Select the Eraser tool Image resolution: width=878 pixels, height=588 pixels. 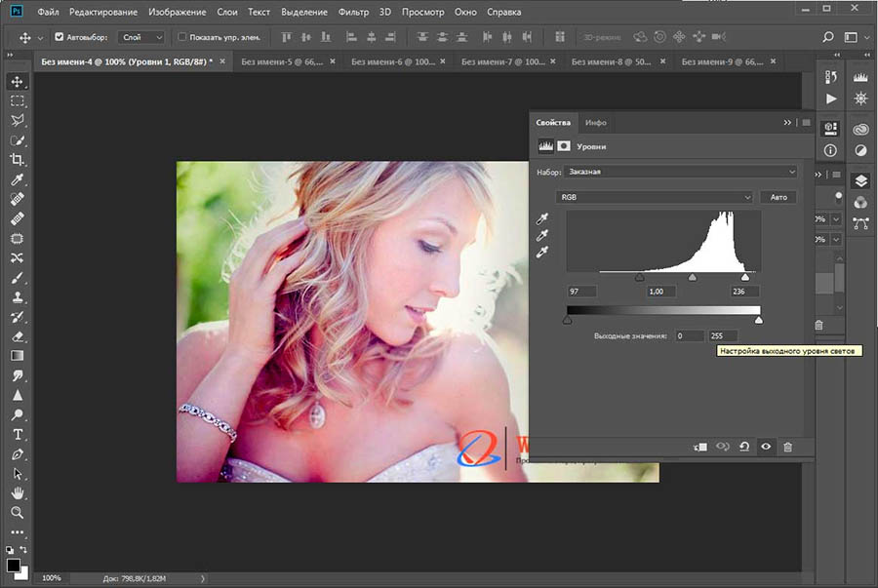click(18, 336)
